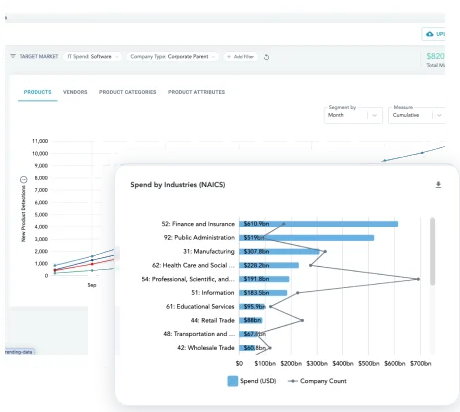
Task: Switch to the Vendors tab
Action: point(75,92)
